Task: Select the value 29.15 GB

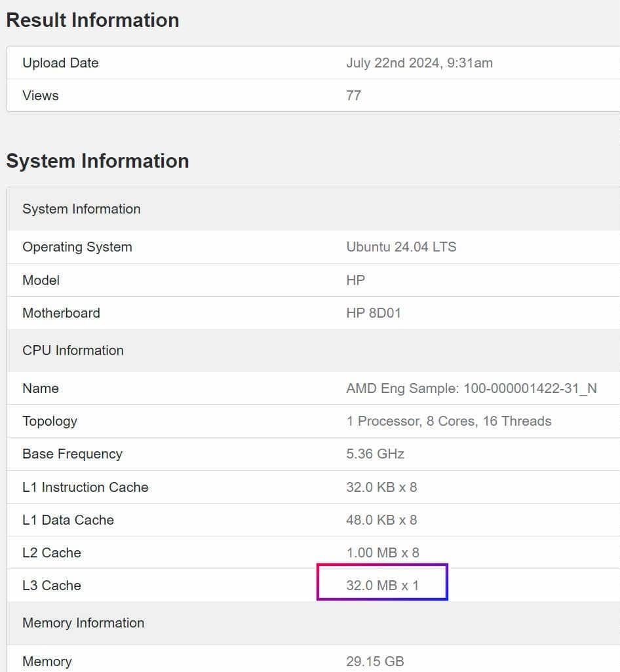Action: click(375, 662)
